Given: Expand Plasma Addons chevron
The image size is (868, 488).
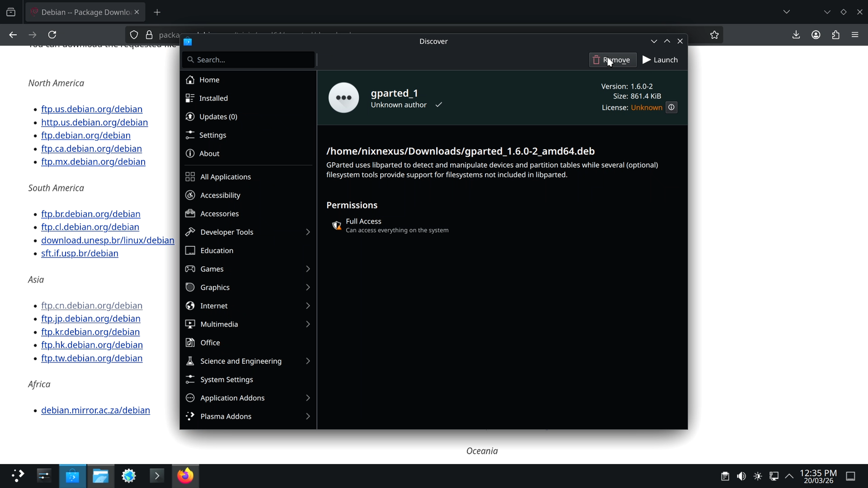Looking at the screenshot, I should click(308, 416).
